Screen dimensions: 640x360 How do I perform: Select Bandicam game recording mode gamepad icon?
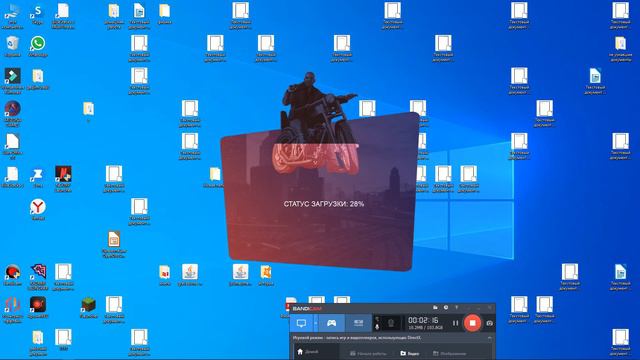(x=331, y=323)
